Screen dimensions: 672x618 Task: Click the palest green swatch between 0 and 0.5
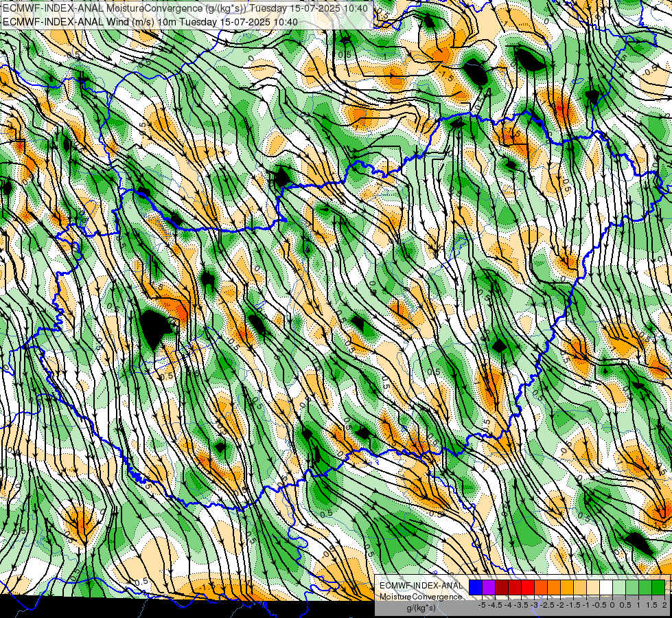[619, 588]
